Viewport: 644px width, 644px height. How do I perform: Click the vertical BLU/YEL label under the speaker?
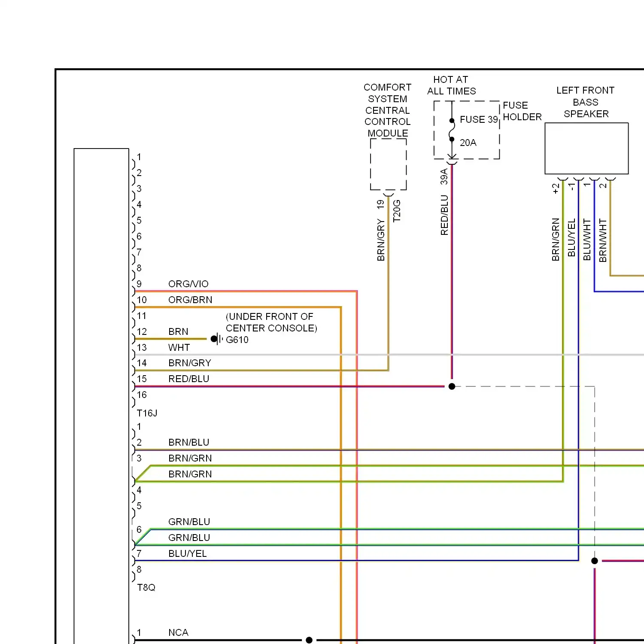571,238
